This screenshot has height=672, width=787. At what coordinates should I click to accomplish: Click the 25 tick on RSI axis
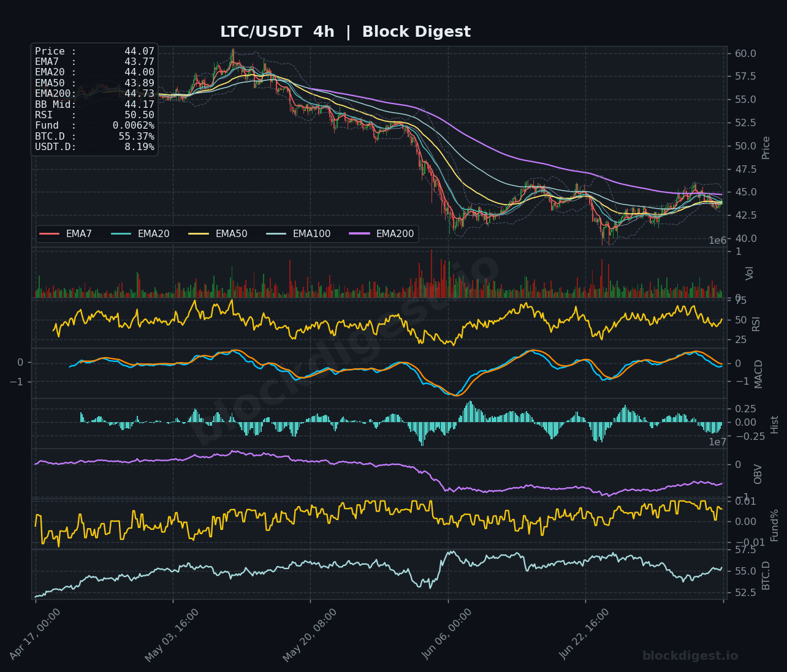tap(740, 340)
